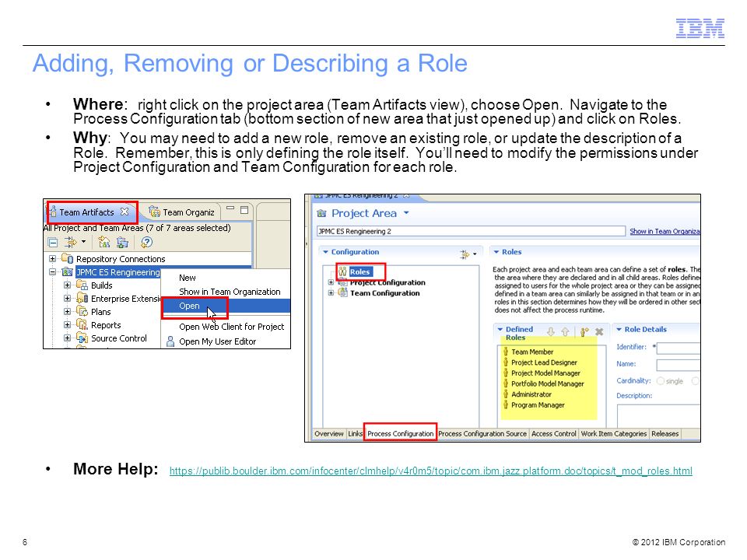747x560 pixels.
Task: Click the Source Control folder icon
Action: point(82,338)
